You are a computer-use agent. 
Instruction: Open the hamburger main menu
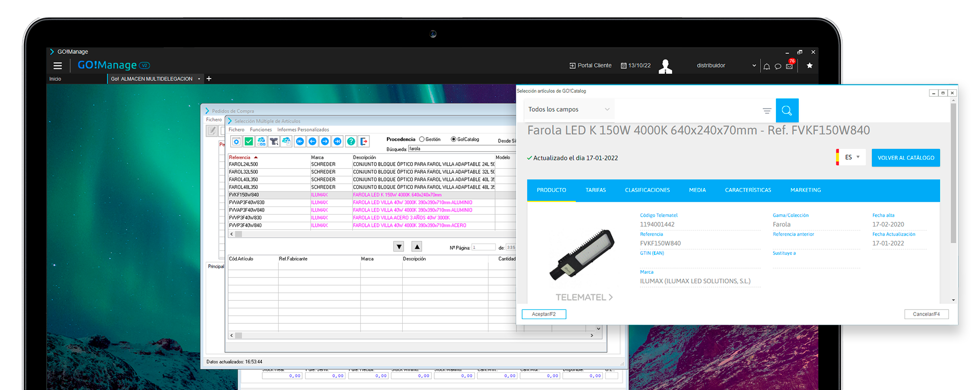click(58, 66)
